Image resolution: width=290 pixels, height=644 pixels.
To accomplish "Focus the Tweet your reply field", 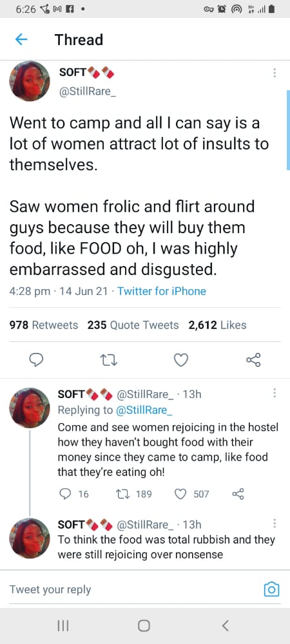I will pyautogui.click(x=131, y=589).
